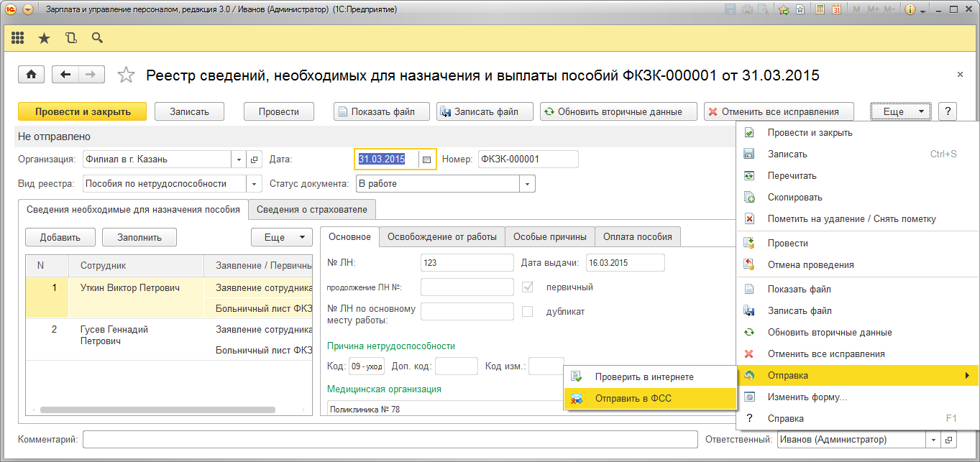Click the 'Провести и закрыть' yellow button
The image size is (980, 462).
[83, 111]
